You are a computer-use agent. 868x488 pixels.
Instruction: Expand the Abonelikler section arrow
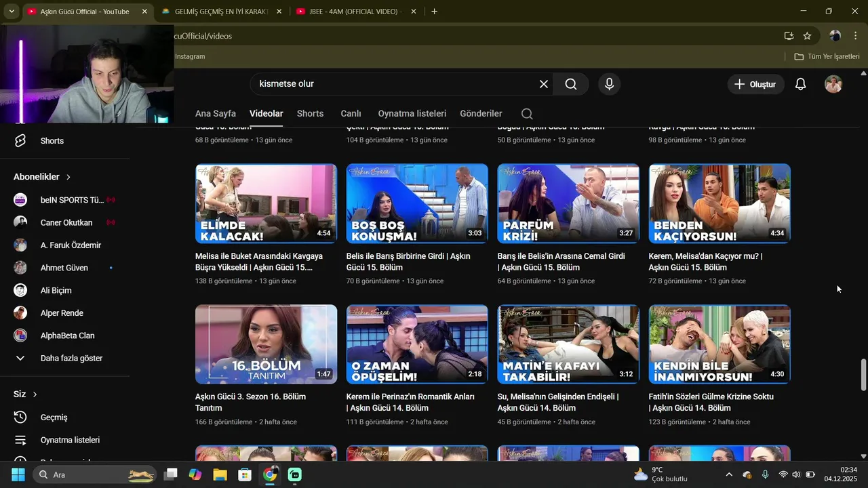pos(68,177)
